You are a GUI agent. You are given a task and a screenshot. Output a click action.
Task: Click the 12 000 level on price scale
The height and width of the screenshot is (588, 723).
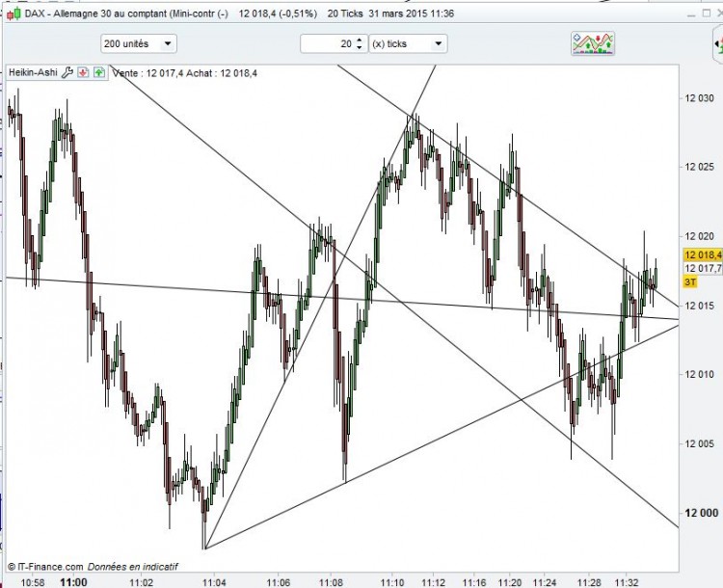[x=701, y=513]
